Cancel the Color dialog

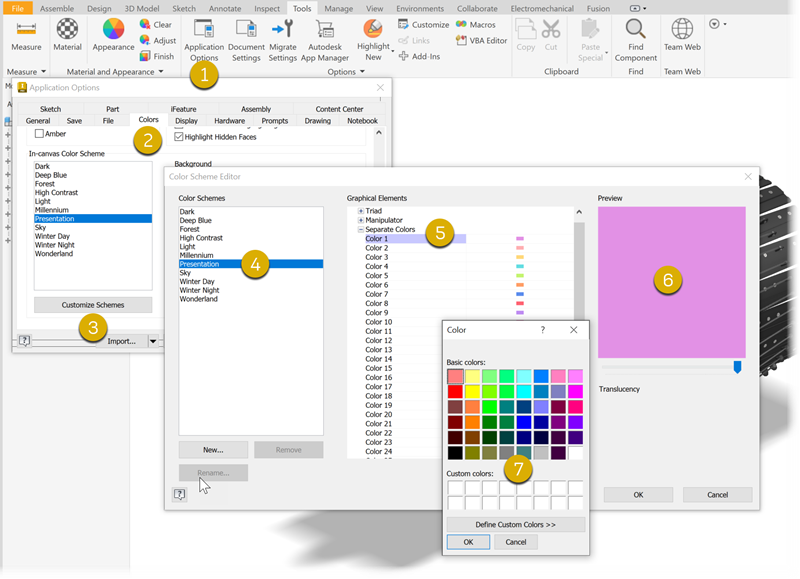point(515,542)
